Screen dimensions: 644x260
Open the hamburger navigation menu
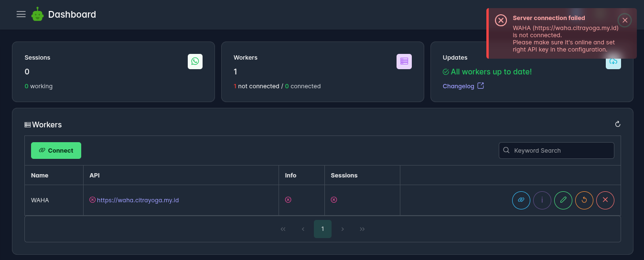[x=21, y=14]
